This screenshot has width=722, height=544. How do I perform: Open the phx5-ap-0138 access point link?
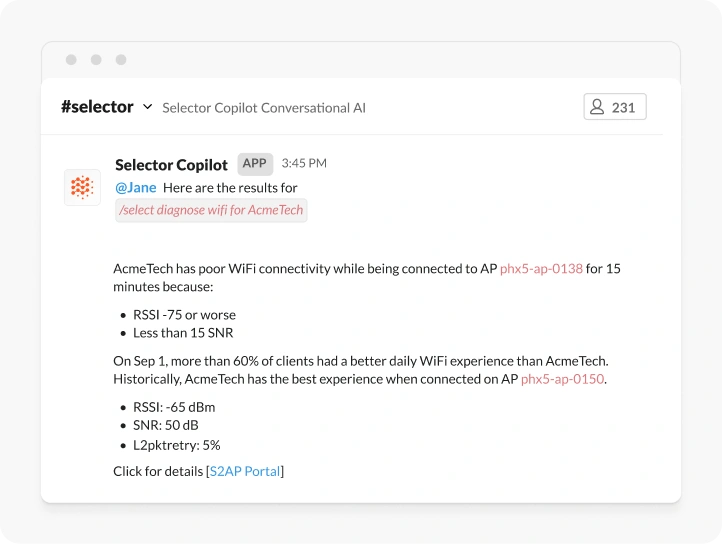(x=541, y=269)
